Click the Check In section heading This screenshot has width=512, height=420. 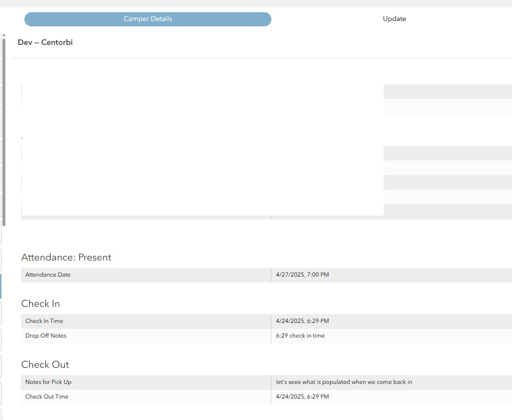click(x=41, y=303)
